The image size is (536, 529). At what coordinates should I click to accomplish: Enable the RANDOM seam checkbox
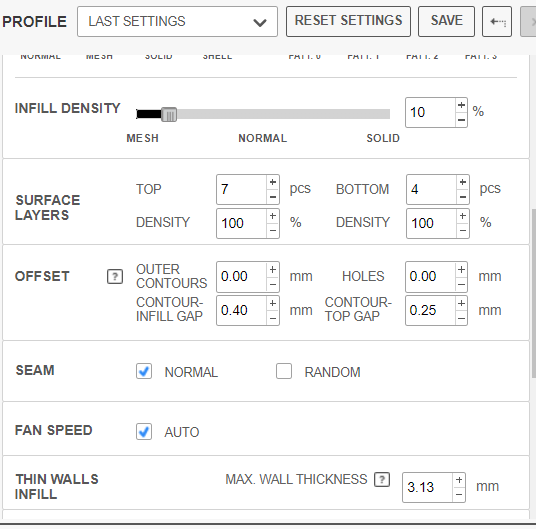[x=284, y=371]
